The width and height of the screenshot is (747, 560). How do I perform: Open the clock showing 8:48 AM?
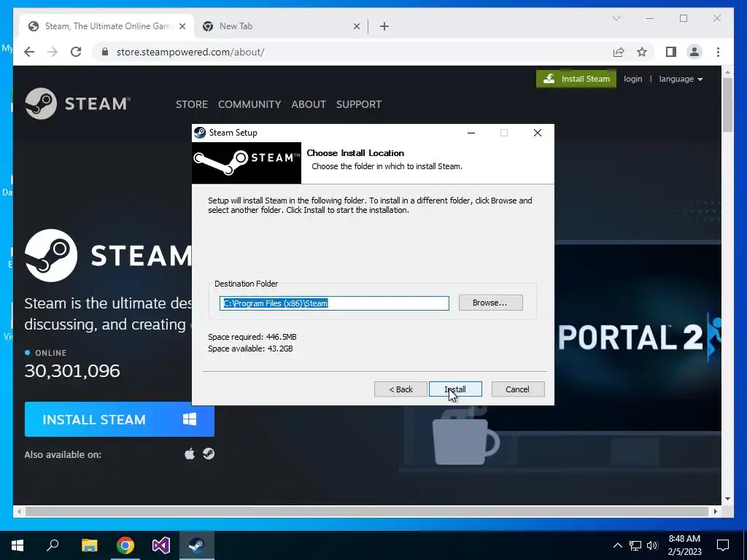(x=684, y=545)
